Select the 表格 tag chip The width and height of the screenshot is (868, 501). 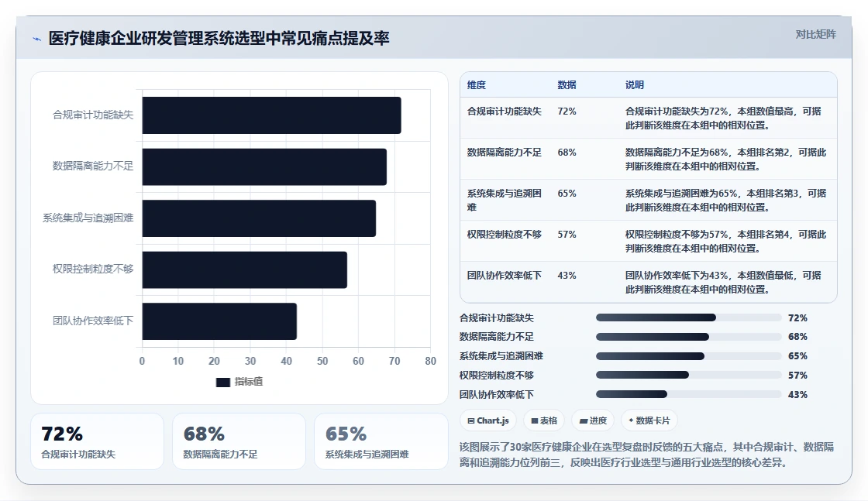click(x=543, y=420)
